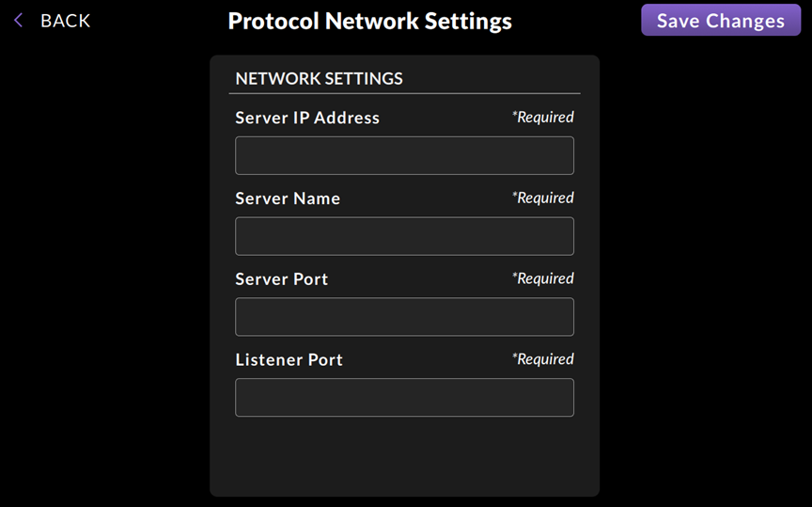Viewport: 812px width, 507px height.
Task: Click the Server IP Address label
Action: click(x=307, y=118)
